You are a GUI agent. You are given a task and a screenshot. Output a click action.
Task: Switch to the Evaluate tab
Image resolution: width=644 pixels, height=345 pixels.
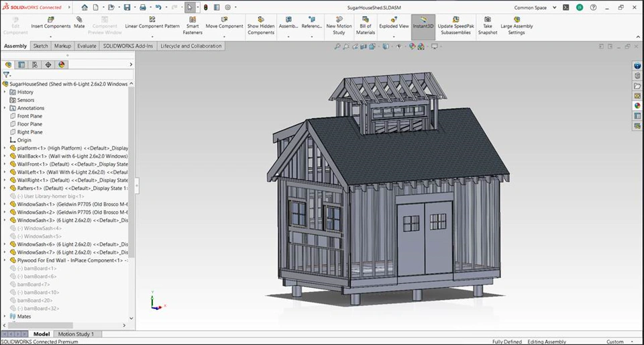87,46
